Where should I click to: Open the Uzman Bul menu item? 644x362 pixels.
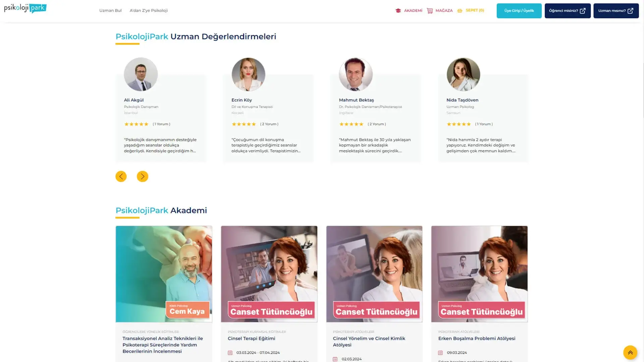110,10
